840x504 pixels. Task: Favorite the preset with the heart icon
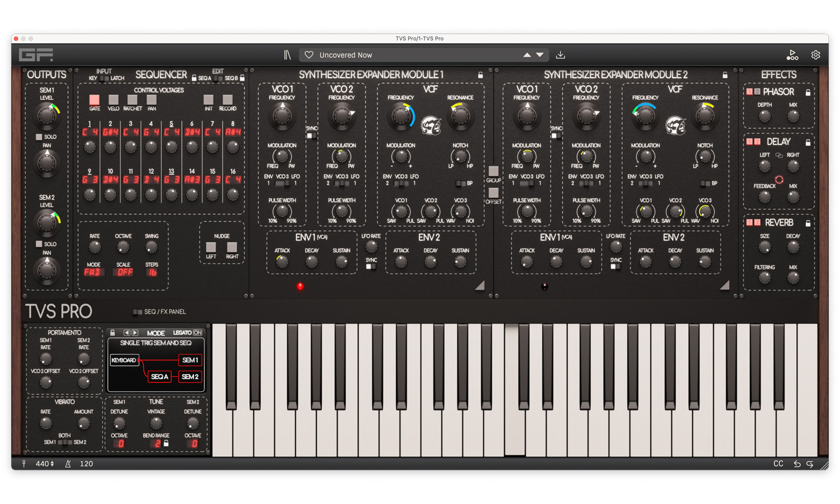(309, 55)
